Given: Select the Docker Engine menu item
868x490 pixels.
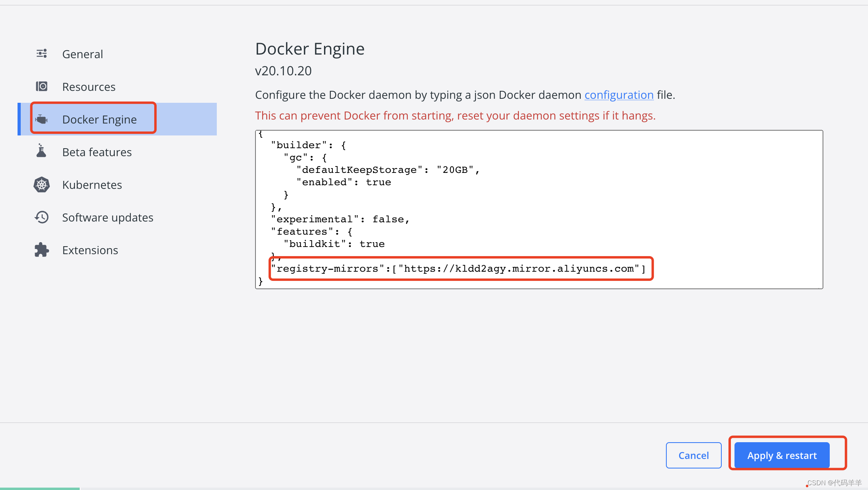Looking at the screenshot, I should click(x=117, y=119).
